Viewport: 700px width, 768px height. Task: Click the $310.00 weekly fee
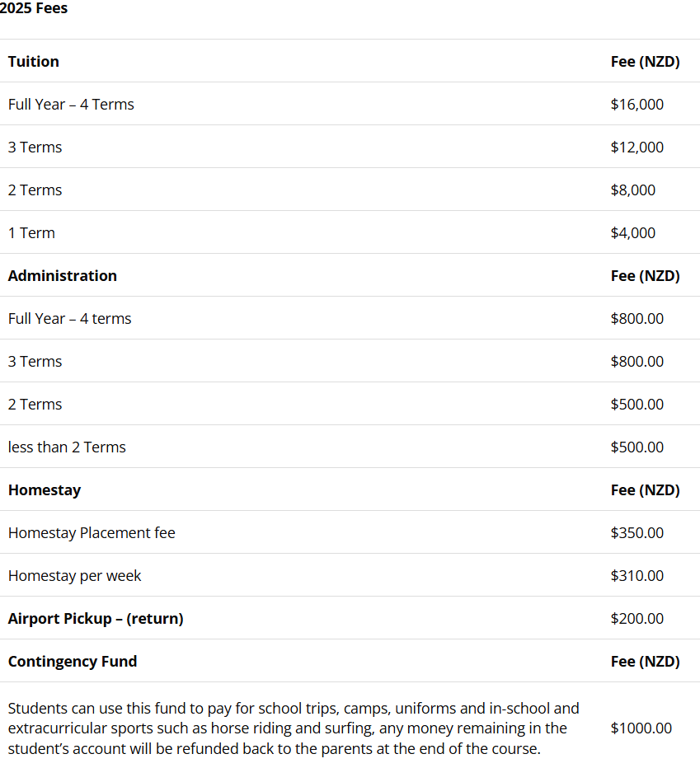pos(637,576)
